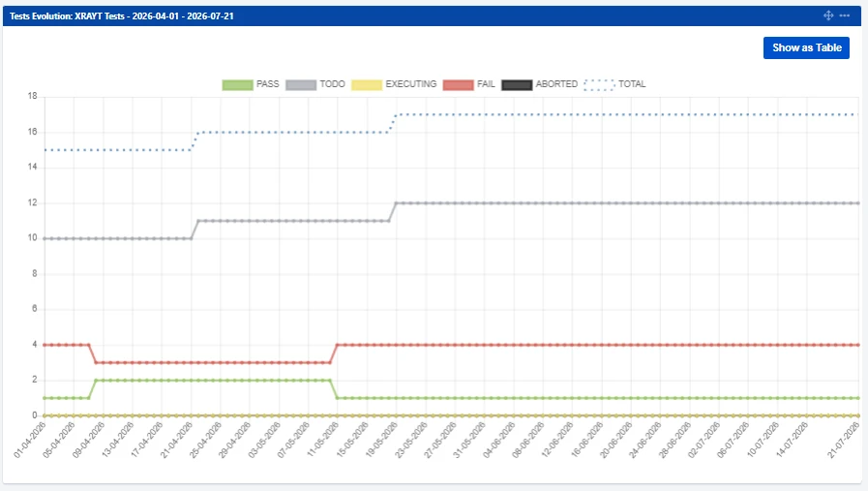Click the 21-07-2026 x-axis date label

coord(844,439)
